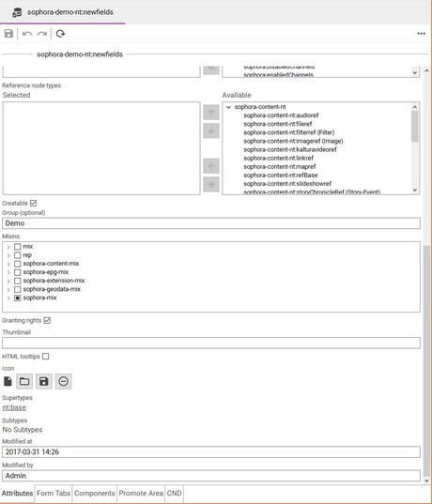Click the main panel scrollbar down arrow
This screenshot has height=504, width=432.
[x=426, y=481]
